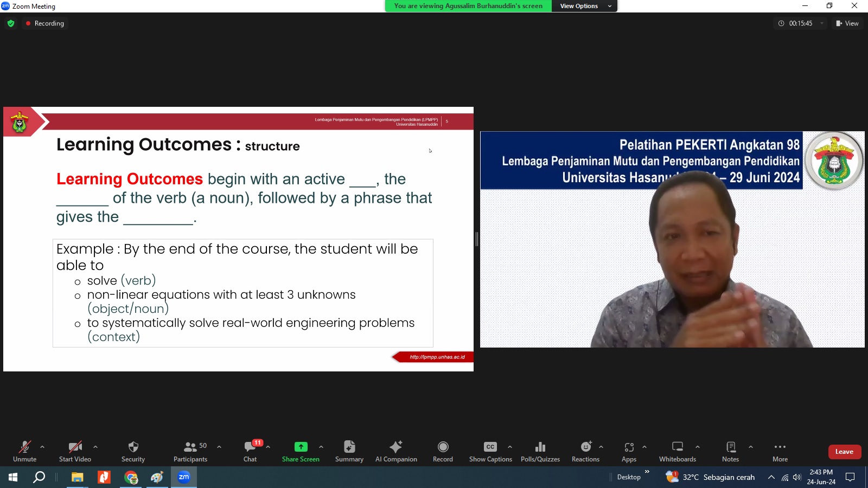Expand audio options arrow beside Unmute

point(42,447)
